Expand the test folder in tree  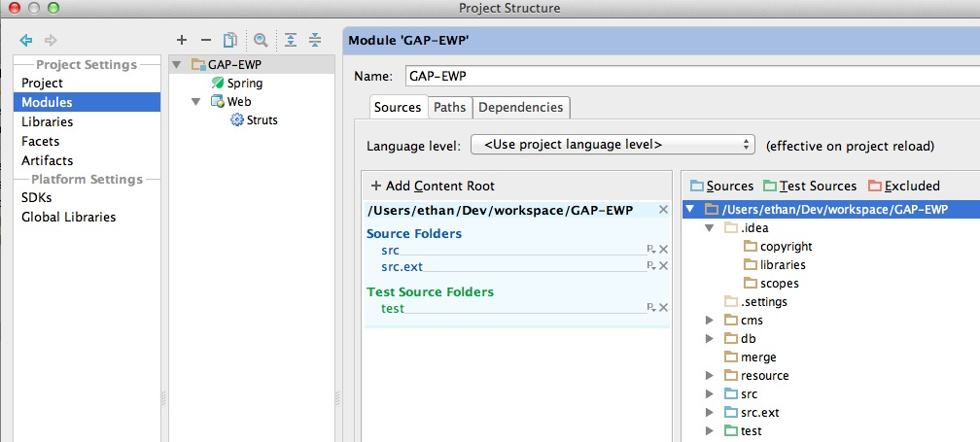(710, 430)
